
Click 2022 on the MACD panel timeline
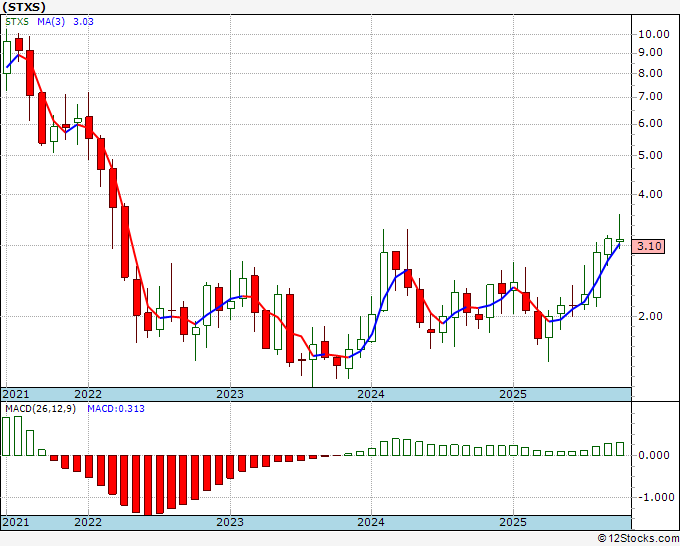point(88,522)
